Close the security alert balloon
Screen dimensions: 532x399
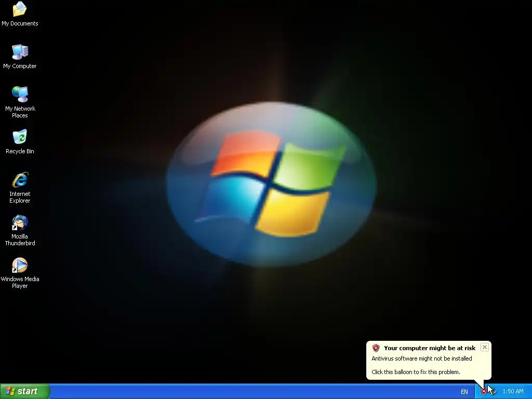click(x=485, y=347)
